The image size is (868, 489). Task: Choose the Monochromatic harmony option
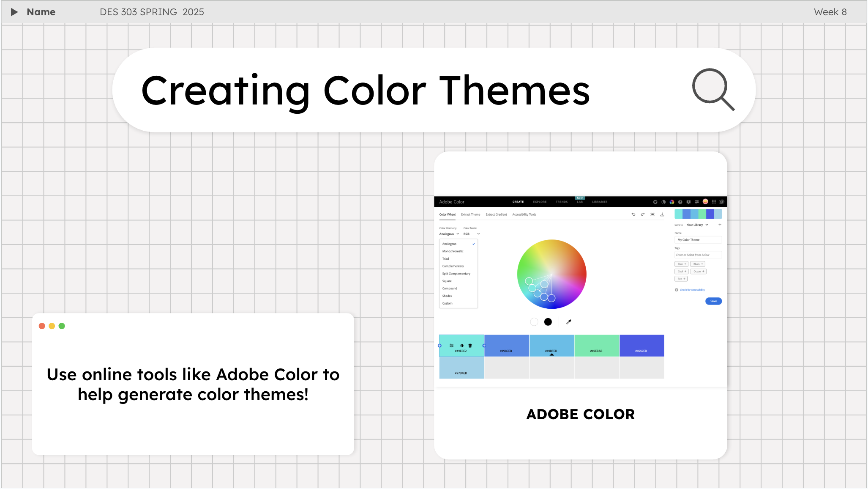[453, 251]
